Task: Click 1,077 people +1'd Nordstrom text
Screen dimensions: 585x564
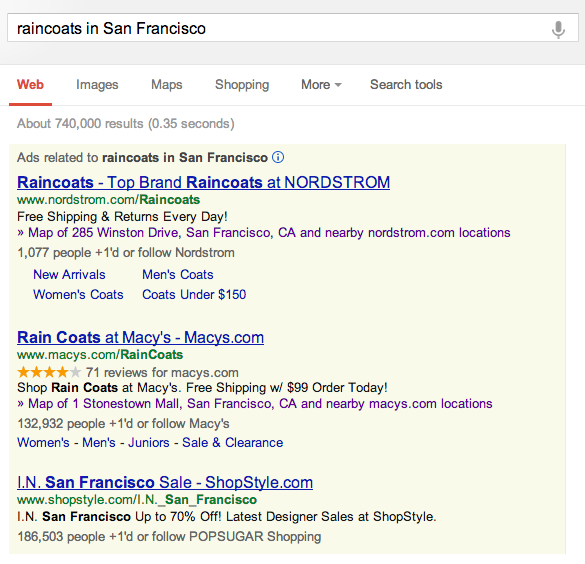Action: coord(126,253)
